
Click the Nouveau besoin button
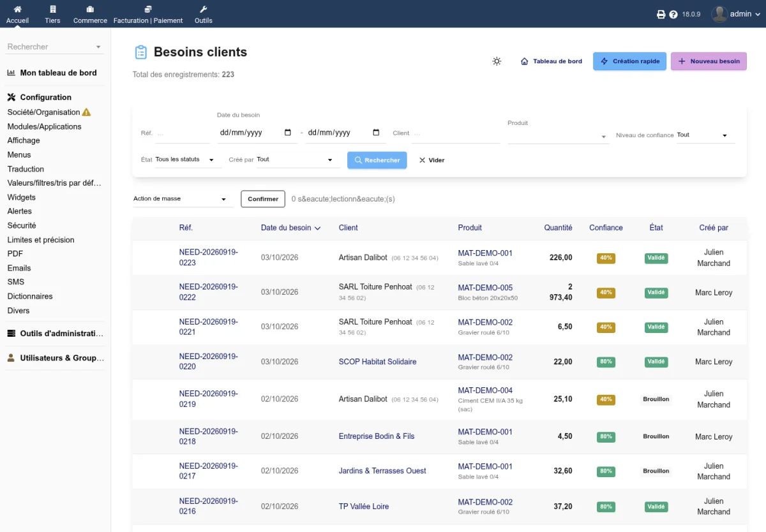point(709,61)
